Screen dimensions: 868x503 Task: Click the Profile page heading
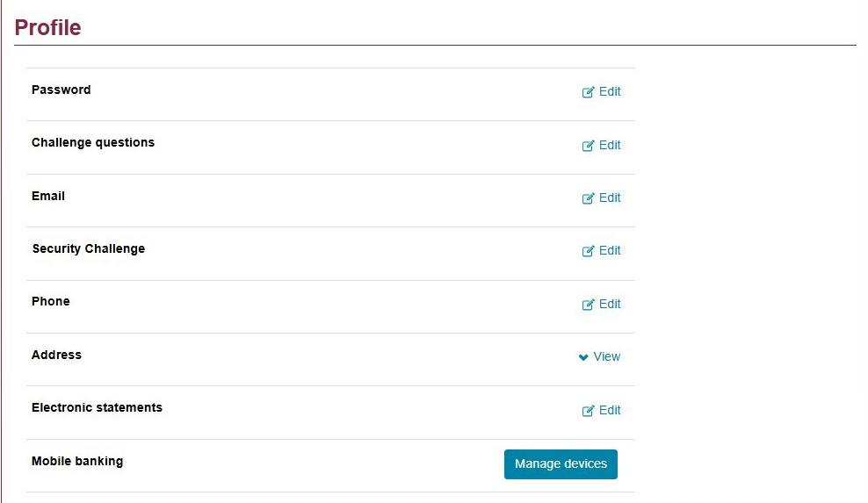pos(48,28)
